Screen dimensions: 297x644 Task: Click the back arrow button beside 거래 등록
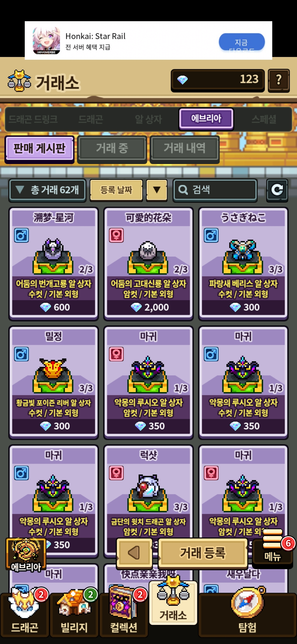click(x=134, y=553)
